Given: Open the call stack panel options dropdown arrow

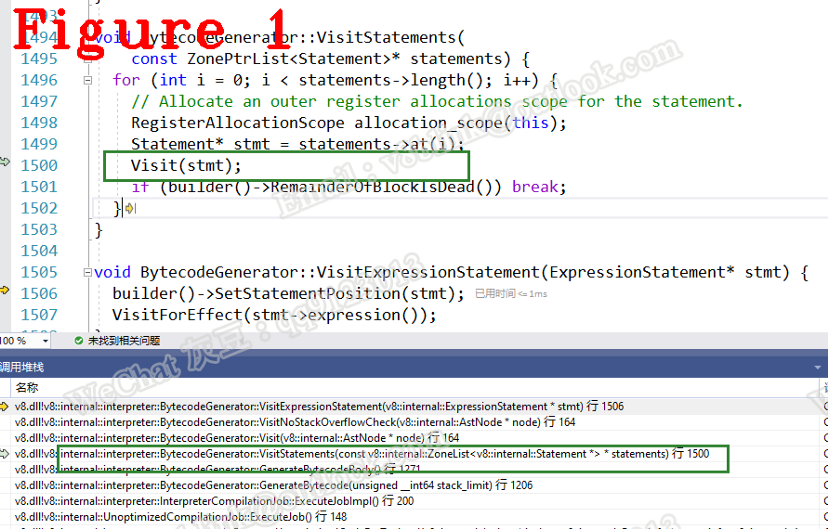Looking at the screenshot, I should 818,367.
